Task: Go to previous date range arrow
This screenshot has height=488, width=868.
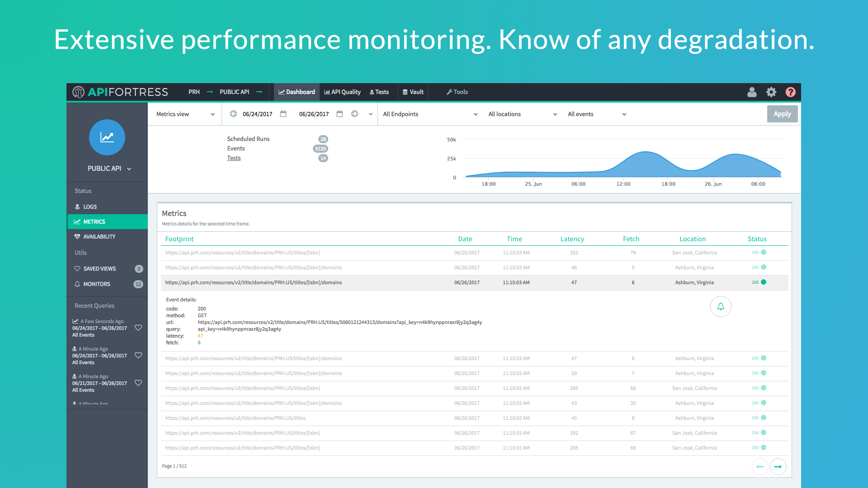Action: (x=233, y=114)
